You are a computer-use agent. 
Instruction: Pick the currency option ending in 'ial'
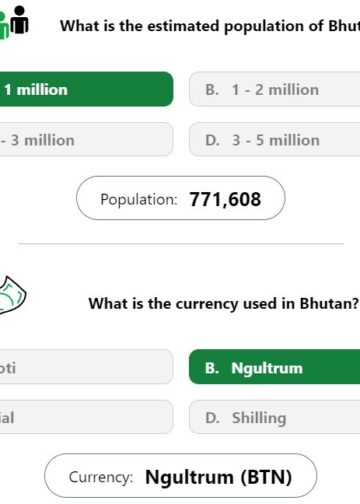86,417
